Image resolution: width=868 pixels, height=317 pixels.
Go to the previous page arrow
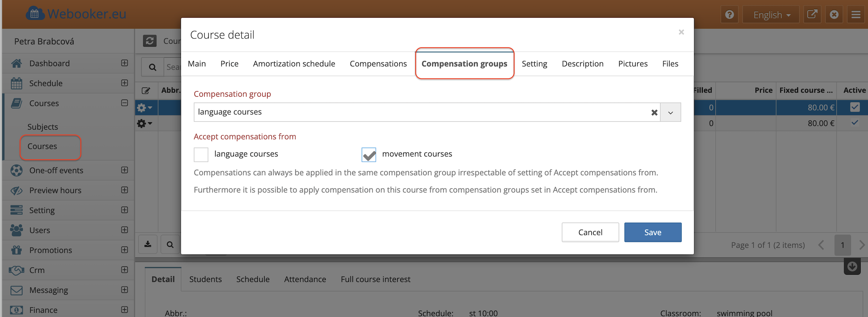click(821, 245)
